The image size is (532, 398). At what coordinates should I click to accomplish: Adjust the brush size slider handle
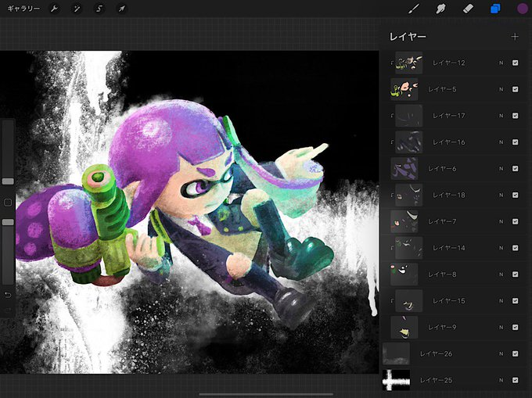[x=8, y=181]
